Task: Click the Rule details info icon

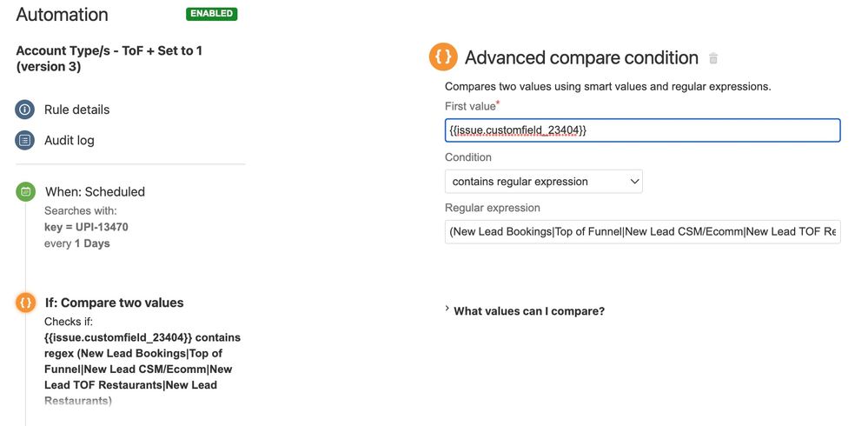Action: (24, 110)
